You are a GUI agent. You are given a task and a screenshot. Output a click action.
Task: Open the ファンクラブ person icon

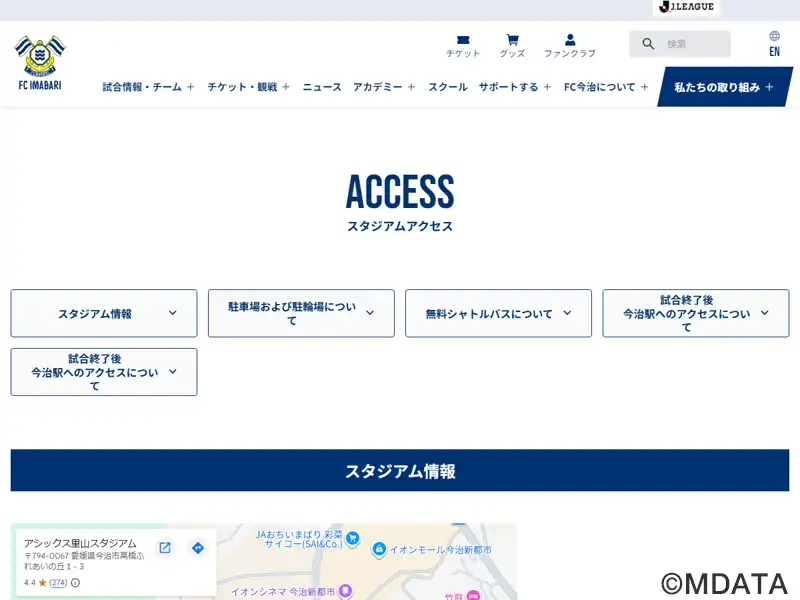(x=570, y=46)
